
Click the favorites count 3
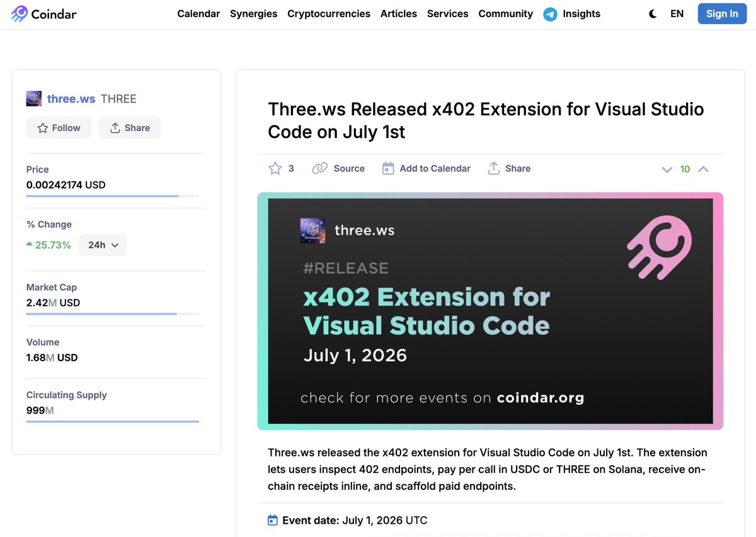291,168
